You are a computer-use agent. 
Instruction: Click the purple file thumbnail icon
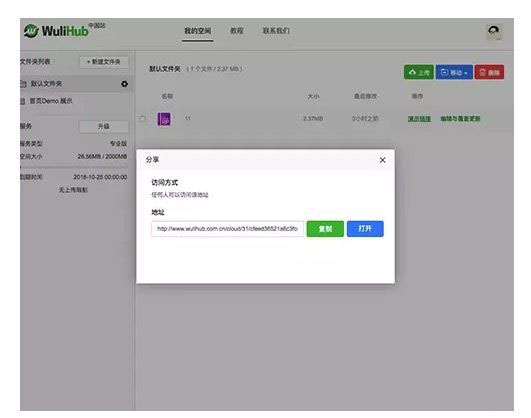coord(164,119)
